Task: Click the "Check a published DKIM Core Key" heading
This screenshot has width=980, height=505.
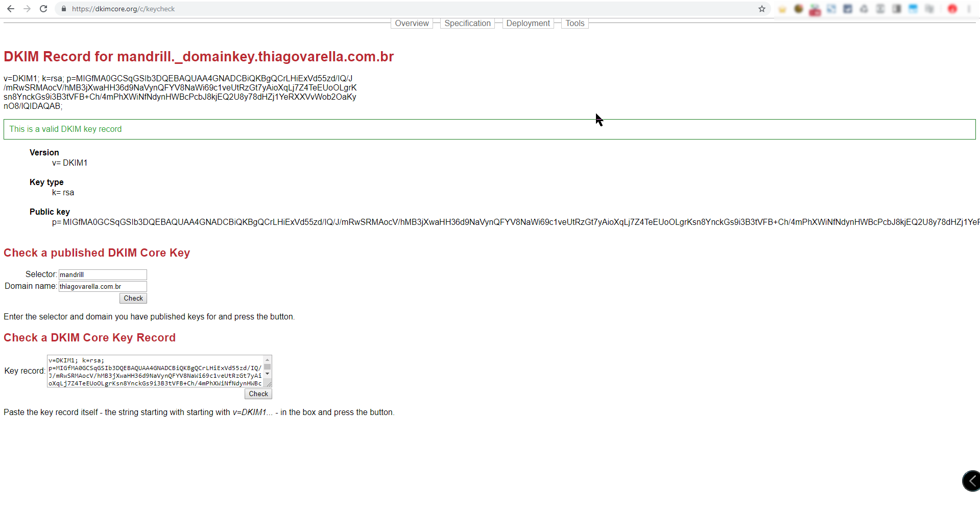Action: (x=97, y=252)
